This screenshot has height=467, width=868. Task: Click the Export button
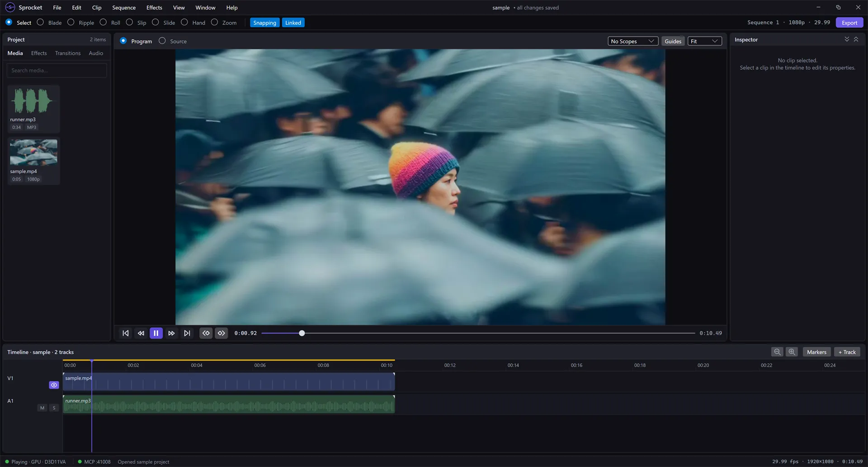[849, 23]
